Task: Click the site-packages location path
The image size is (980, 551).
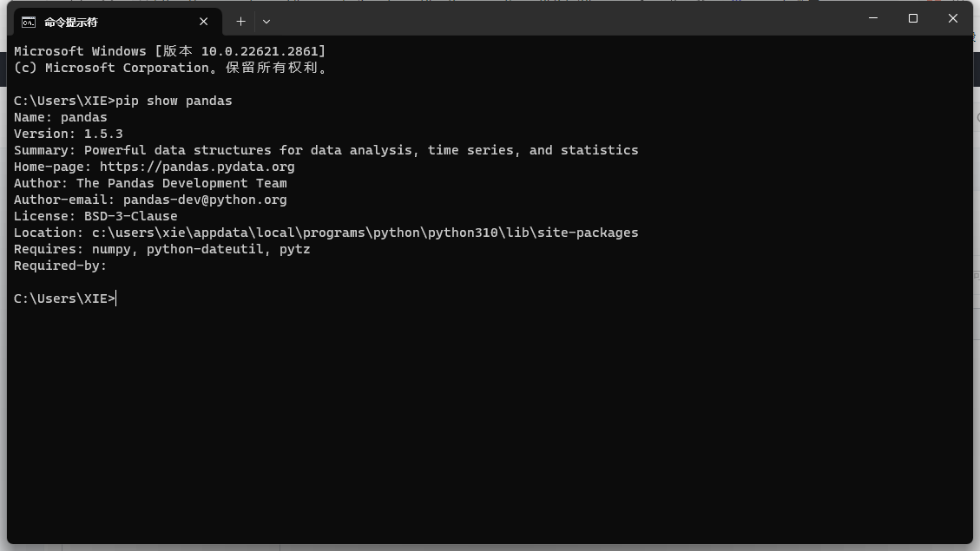Action: point(365,233)
